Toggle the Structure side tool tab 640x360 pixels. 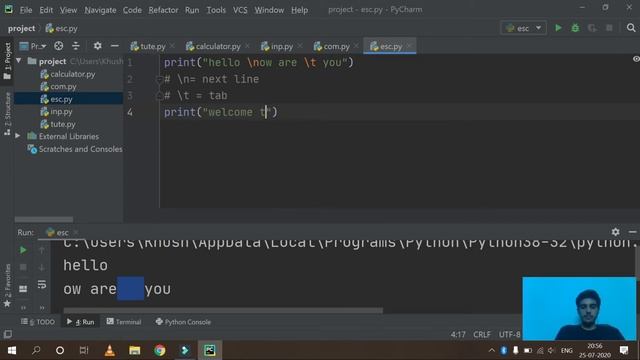coord(7,113)
